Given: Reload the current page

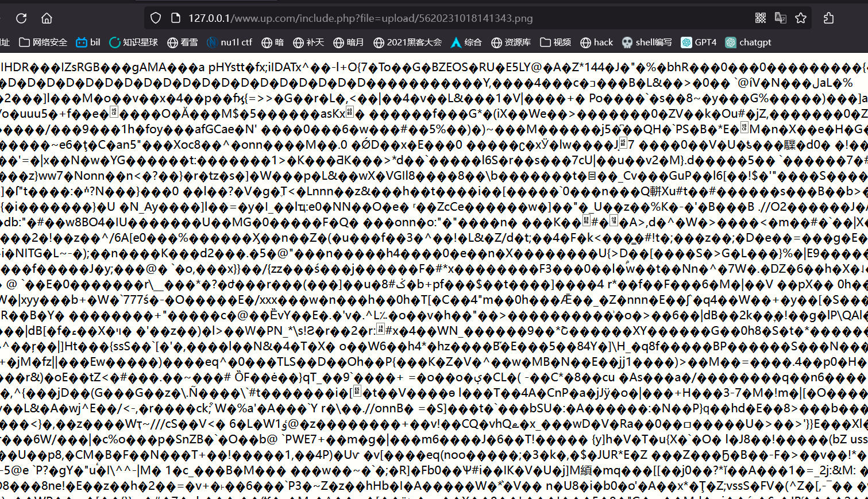Looking at the screenshot, I should click(21, 18).
